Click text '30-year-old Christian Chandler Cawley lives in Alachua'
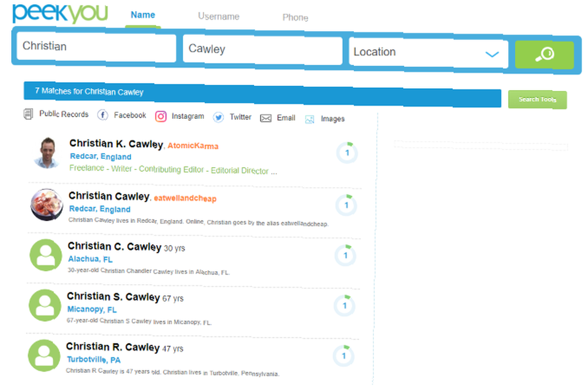The width and height of the screenshot is (588, 390). (x=149, y=271)
